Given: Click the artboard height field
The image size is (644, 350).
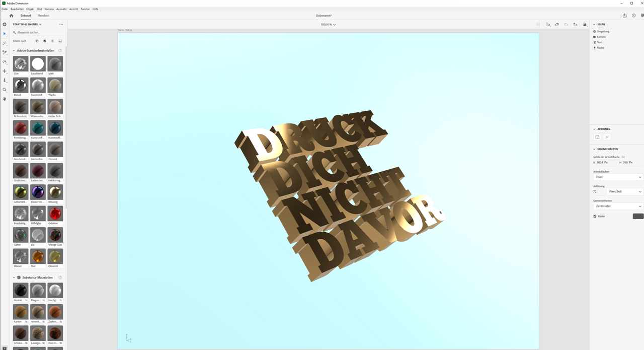Looking at the screenshot, I should (632, 163).
